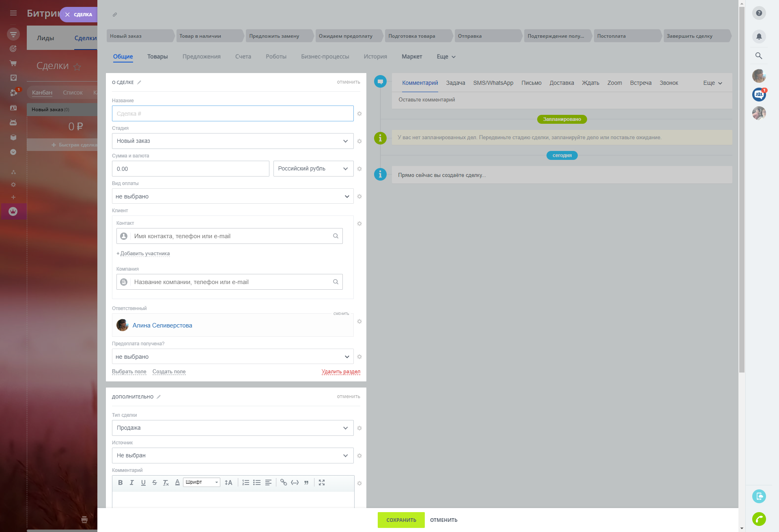The width and height of the screenshot is (779, 532).
Task: Click the СОХРАНИТЬ button
Action: pyautogui.click(x=401, y=520)
